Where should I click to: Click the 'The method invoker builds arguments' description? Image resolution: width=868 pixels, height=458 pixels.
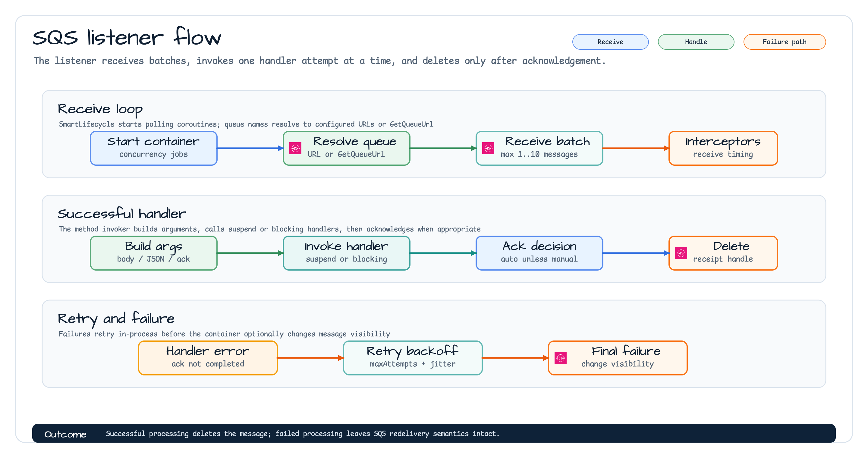click(x=269, y=229)
